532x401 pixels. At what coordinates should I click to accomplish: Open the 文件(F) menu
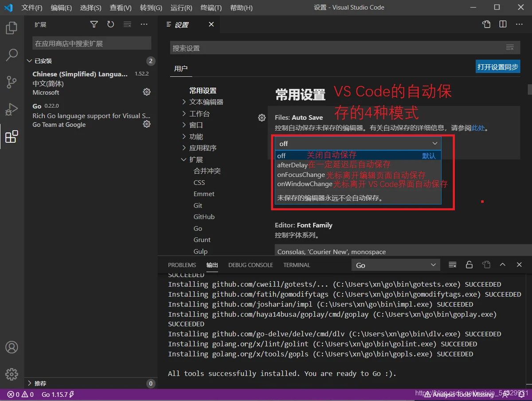pos(32,8)
